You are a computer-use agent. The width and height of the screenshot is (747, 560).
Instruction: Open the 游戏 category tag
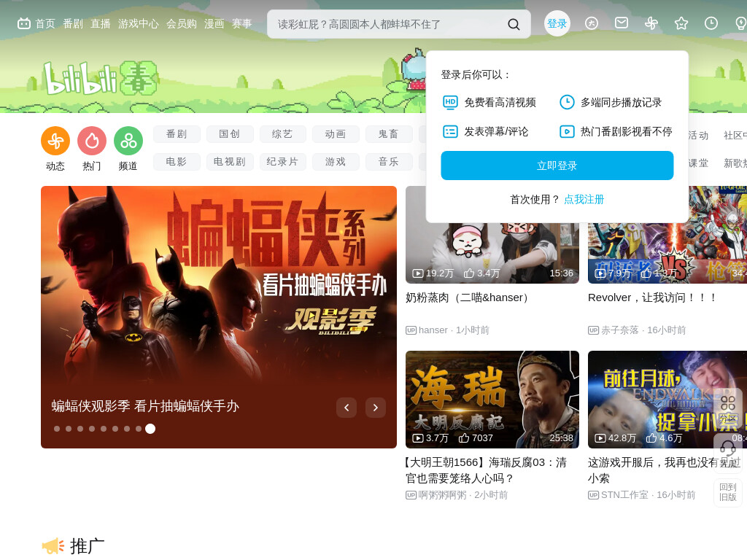tap(336, 162)
